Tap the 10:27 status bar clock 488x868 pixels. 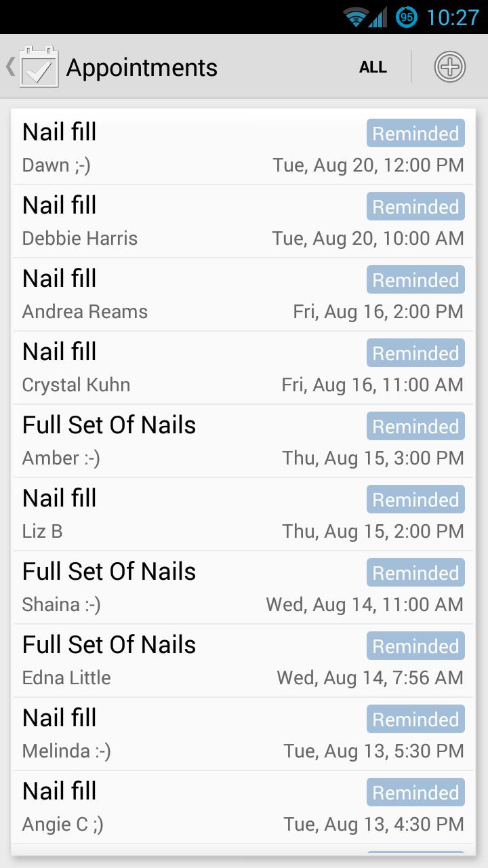pyautogui.click(x=452, y=17)
